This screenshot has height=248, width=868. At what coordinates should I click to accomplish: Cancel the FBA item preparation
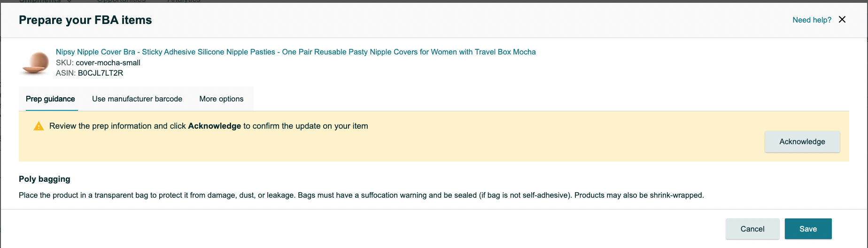752,229
